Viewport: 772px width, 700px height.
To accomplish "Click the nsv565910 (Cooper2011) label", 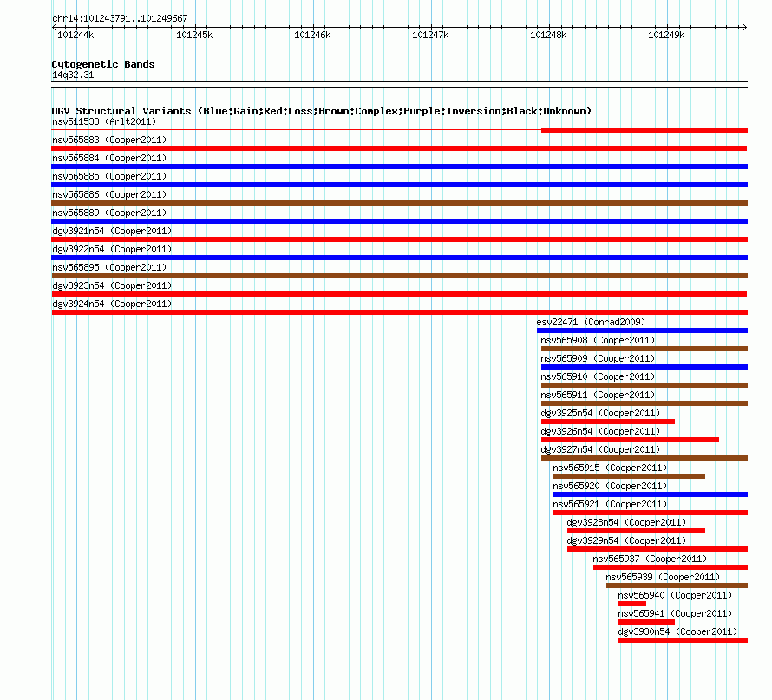I will [x=598, y=376].
